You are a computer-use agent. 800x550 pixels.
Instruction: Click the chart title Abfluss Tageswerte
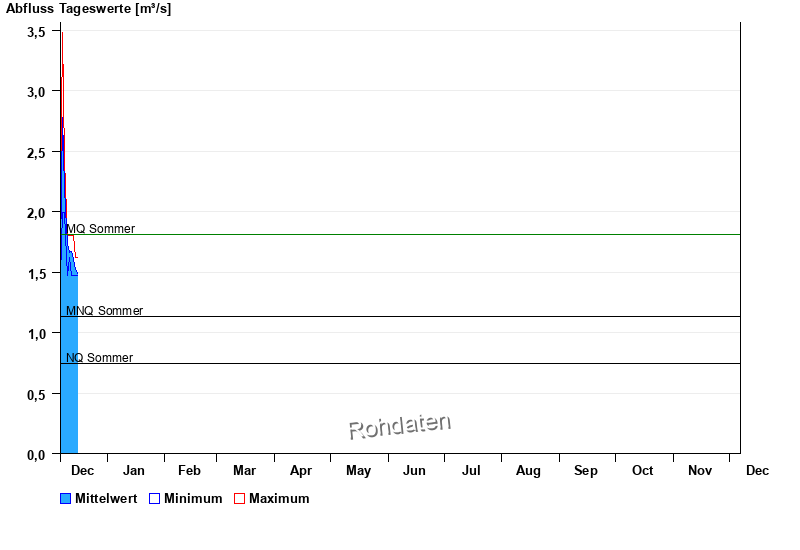pyautogui.click(x=88, y=9)
